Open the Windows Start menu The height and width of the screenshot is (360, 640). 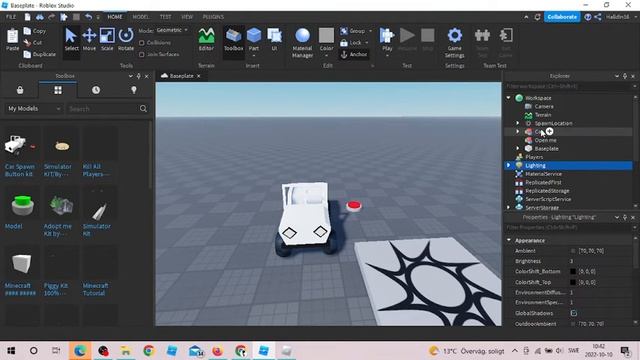11,351
